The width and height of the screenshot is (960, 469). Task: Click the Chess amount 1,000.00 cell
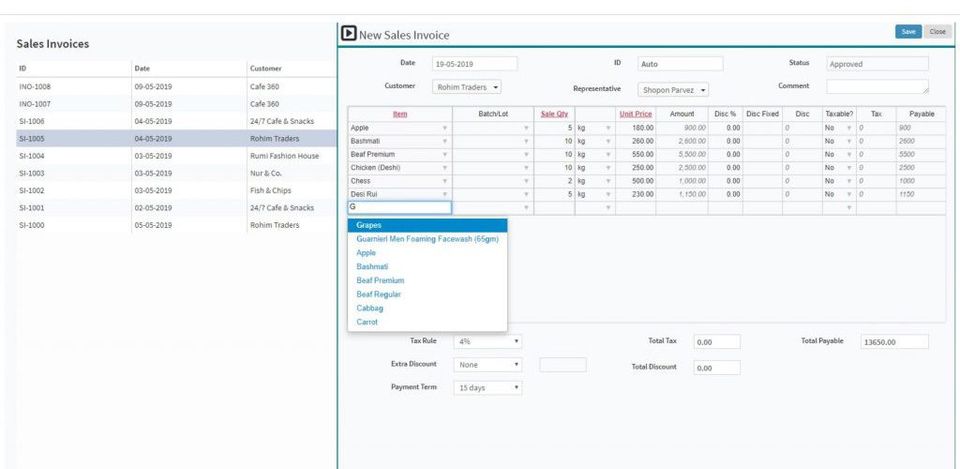tap(682, 181)
